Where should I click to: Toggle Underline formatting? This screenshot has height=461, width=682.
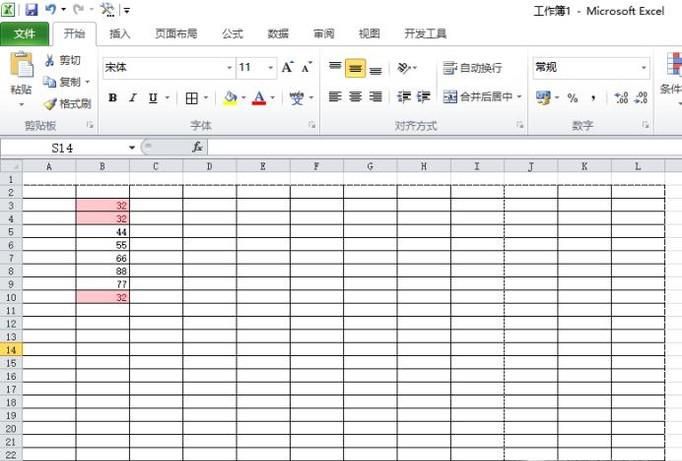click(x=153, y=98)
